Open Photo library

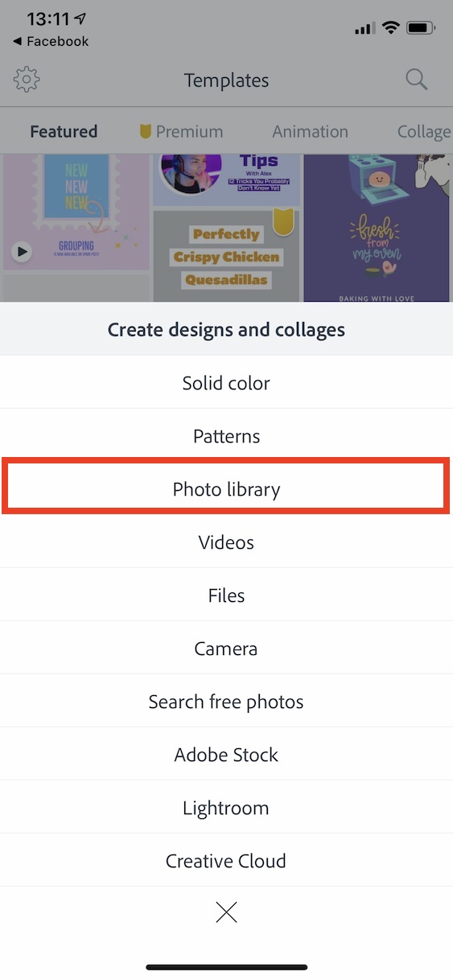click(x=226, y=489)
